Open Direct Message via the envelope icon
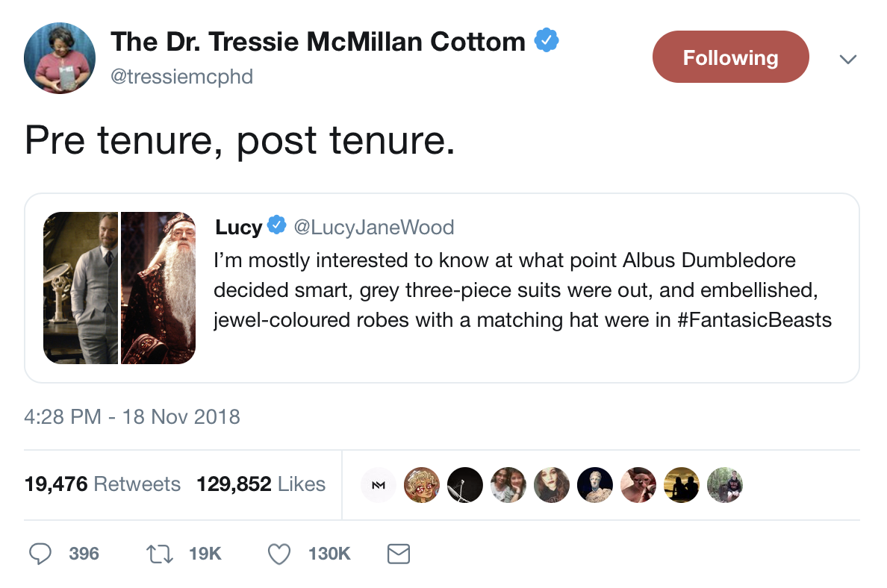Screen dimensions: 887x588 click(399, 554)
